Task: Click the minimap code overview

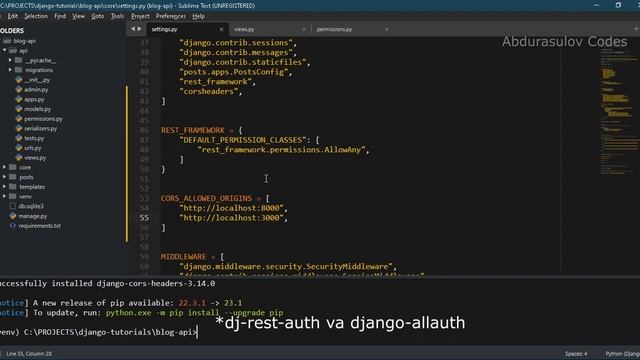Action: (619, 110)
